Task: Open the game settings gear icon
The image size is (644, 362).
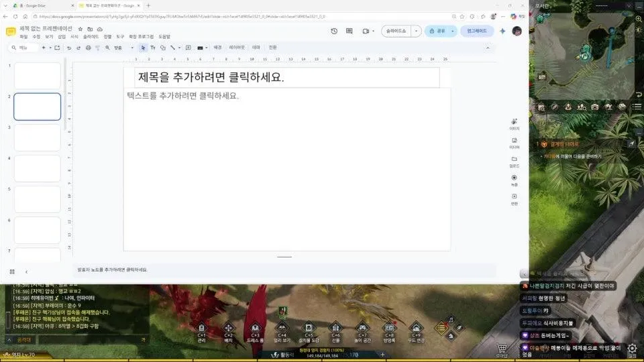Action: pyautogui.click(x=632, y=350)
